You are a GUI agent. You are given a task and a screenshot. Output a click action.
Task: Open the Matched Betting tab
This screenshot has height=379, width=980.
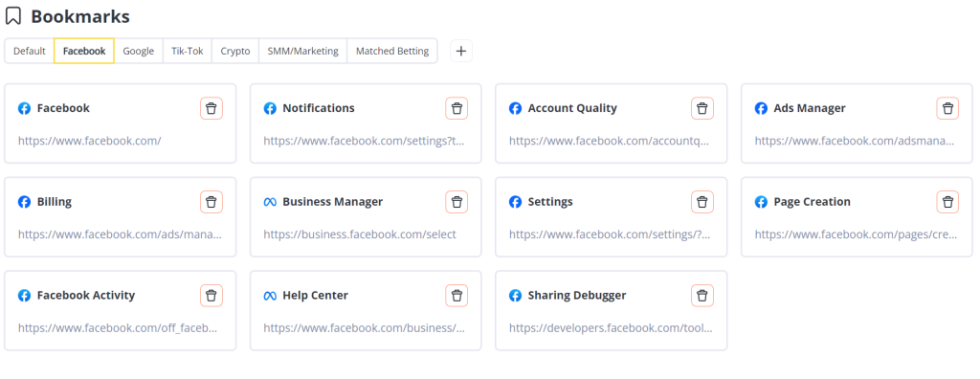(392, 52)
